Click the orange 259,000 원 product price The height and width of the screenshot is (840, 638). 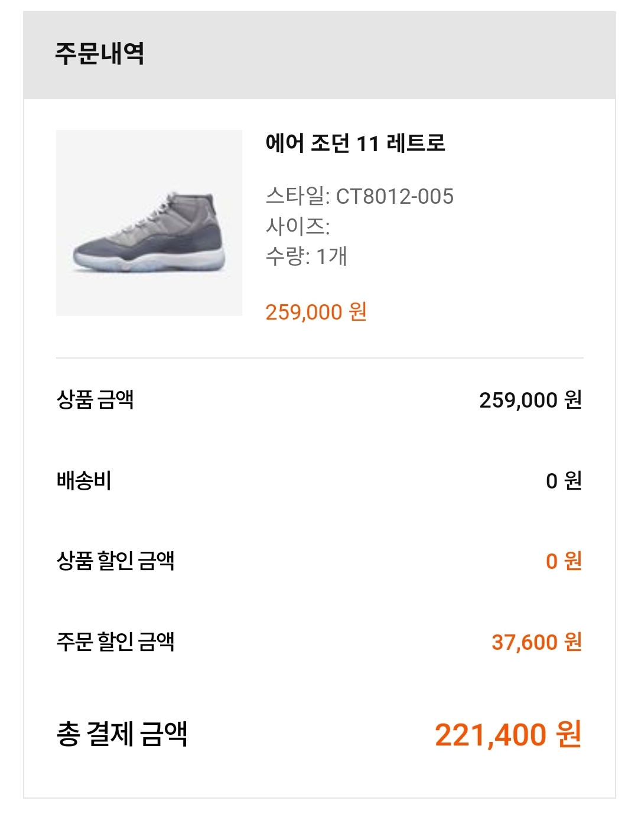(316, 312)
